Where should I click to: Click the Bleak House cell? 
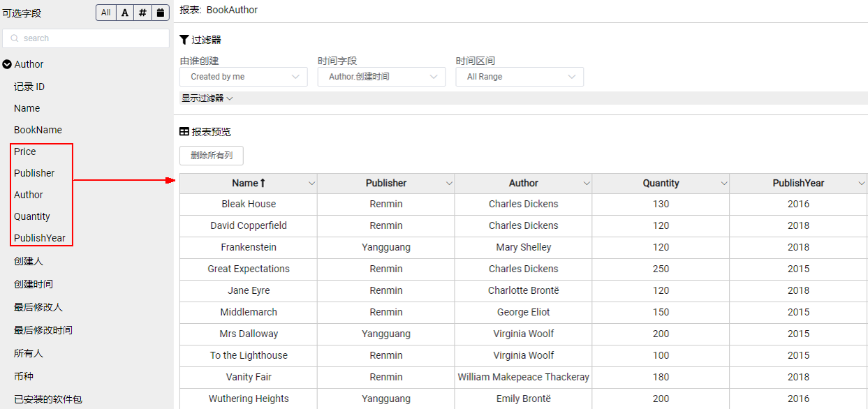[x=249, y=204]
